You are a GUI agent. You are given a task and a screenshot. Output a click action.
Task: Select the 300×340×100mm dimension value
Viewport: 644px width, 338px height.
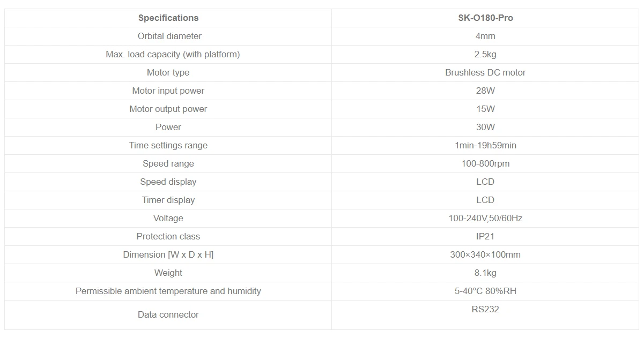[485, 254]
